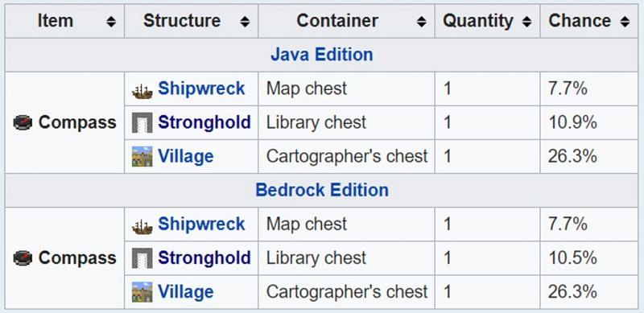Sort table by Quantity column arrows
Screen dimensions: 644x313
[526, 22]
